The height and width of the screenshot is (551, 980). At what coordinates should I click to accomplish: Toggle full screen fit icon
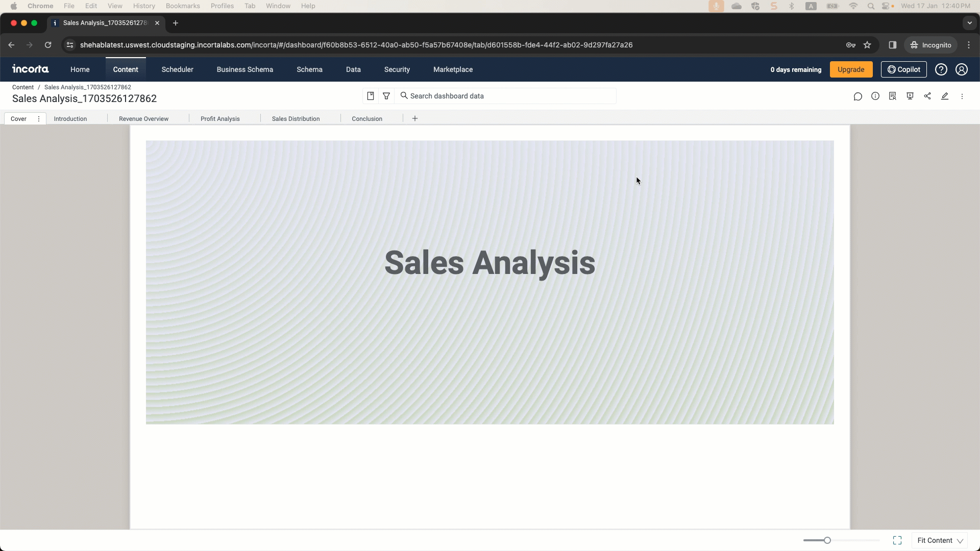[897, 540]
